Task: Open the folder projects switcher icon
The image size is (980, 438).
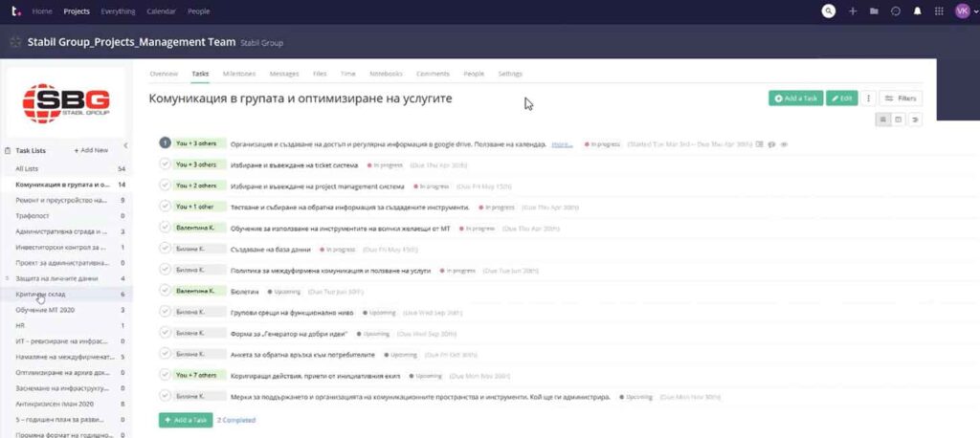Action: point(875,11)
